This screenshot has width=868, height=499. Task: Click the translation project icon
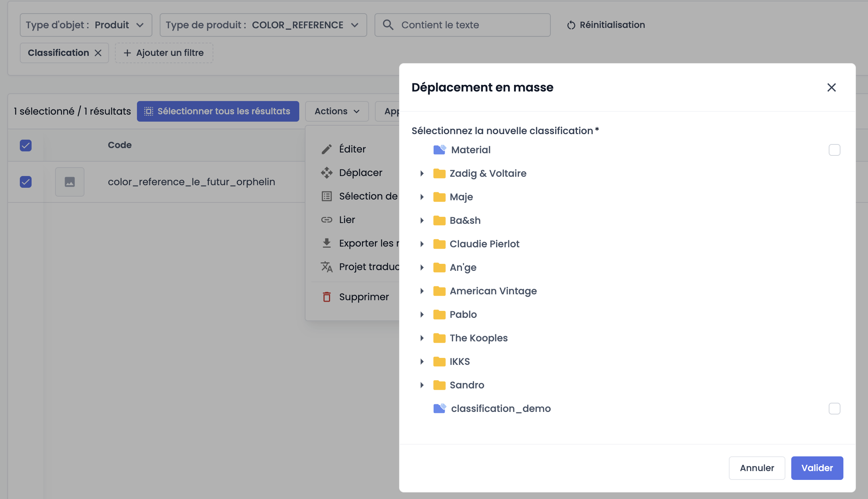point(326,267)
